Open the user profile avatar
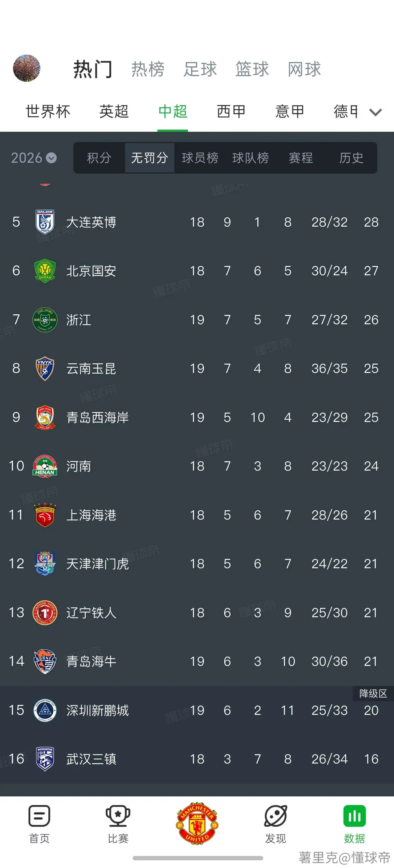394x868 pixels. click(27, 69)
